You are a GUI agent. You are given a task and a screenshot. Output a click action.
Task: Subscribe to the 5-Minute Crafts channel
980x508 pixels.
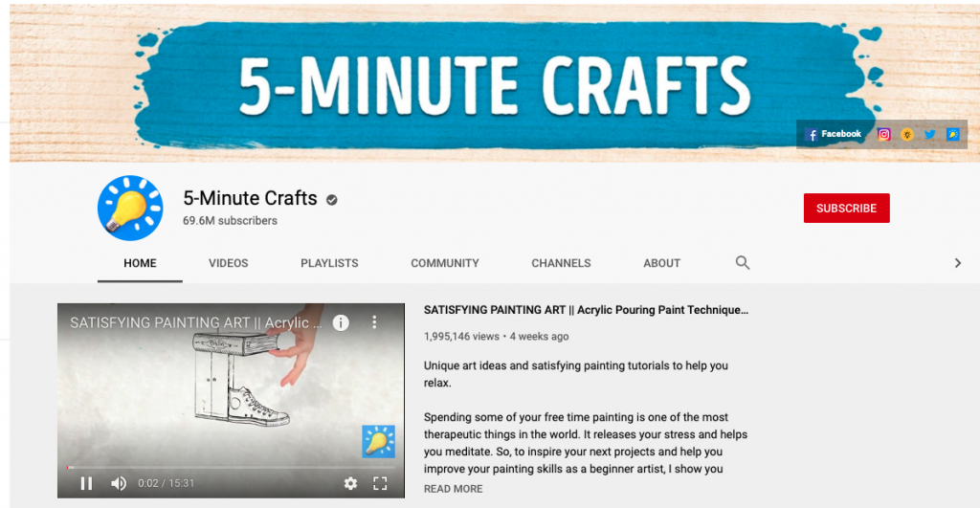click(x=846, y=208)
